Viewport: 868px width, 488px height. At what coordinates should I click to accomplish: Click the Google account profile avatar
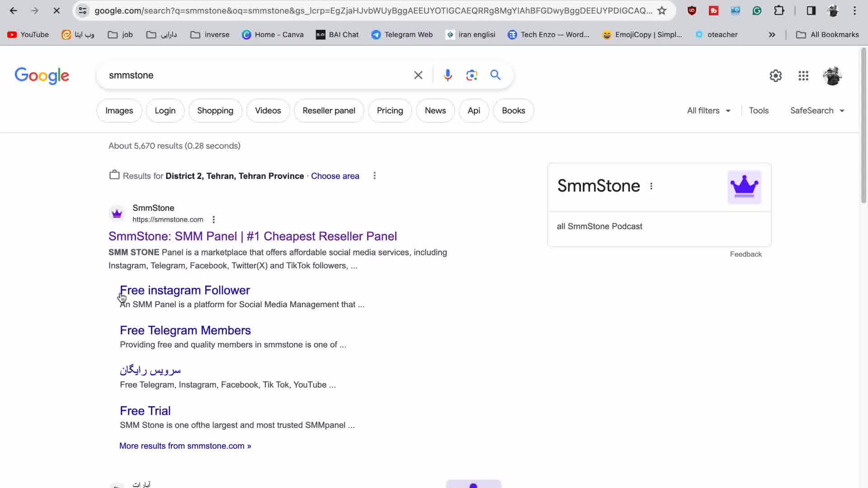click(832, 75)
